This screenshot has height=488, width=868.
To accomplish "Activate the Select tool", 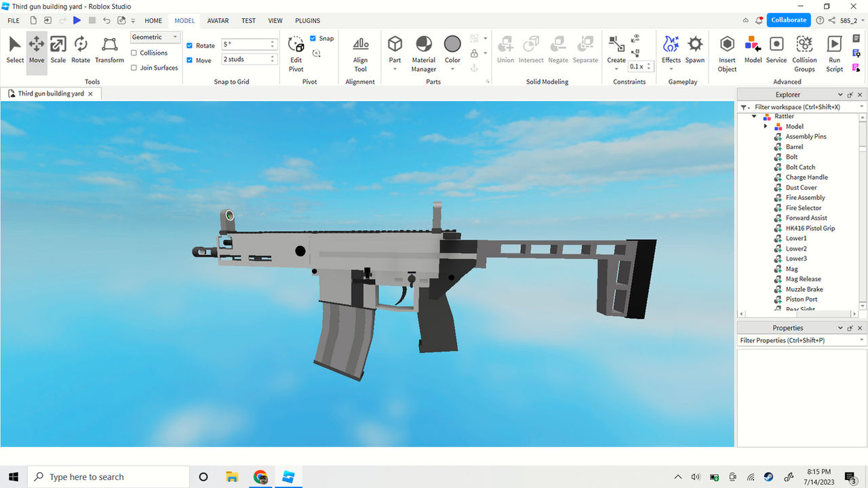I will point(15,50).
